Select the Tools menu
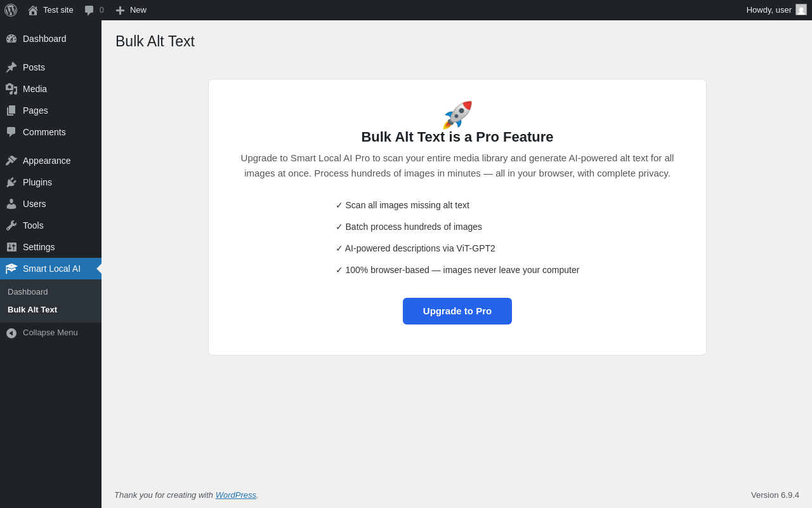 click(51, 225)
